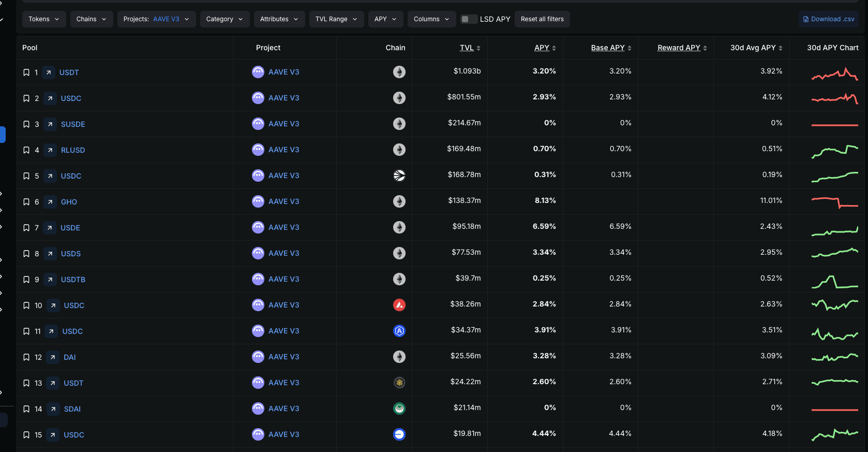Click the TVL value $1.093b
This screenshot has height=452, width=868.
[467, 71]
